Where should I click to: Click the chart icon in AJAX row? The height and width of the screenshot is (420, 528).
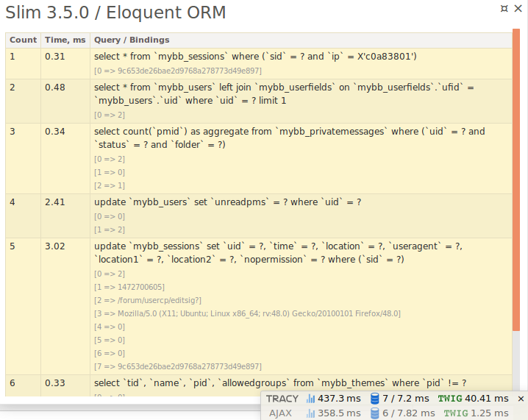(x=310, y=413)
